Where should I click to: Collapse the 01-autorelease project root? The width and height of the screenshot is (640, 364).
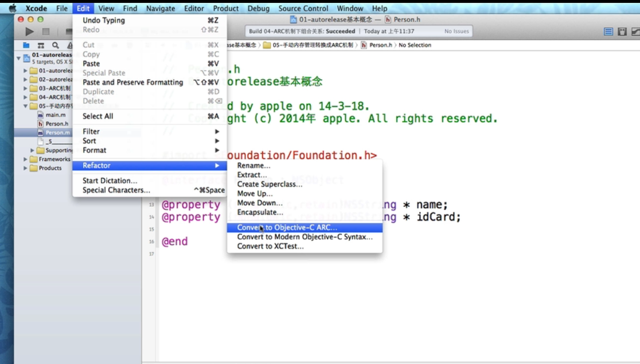tap(18, 58)
